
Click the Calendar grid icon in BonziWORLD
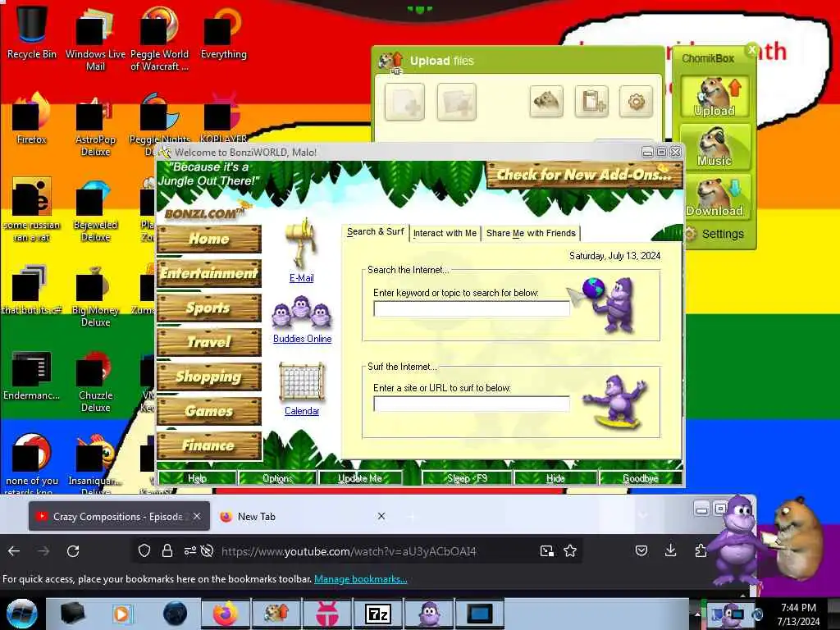302,382
